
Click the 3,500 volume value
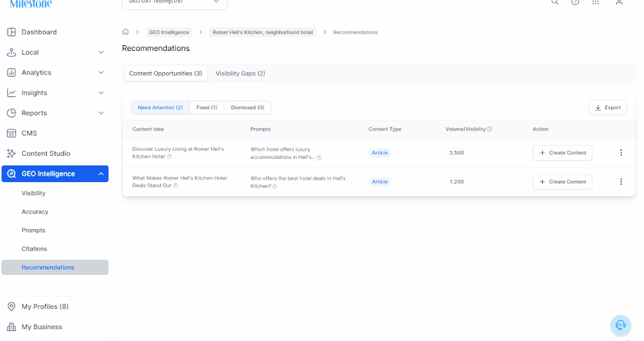pyautogui.click(x=457, y=153)
